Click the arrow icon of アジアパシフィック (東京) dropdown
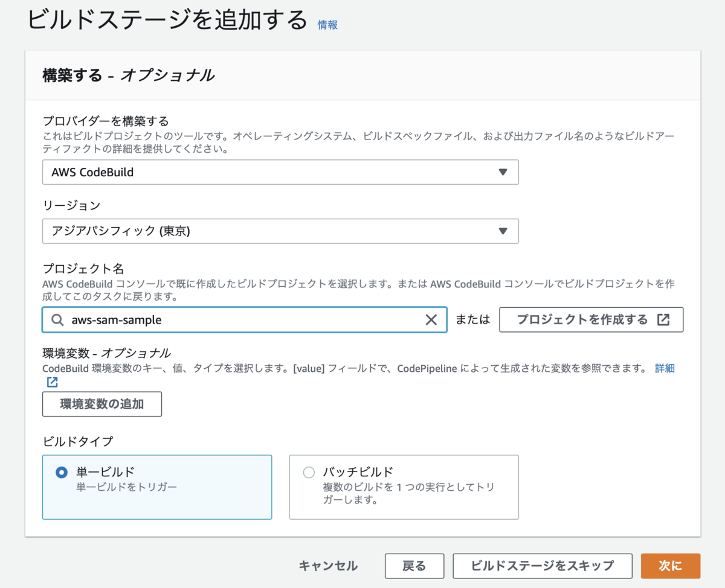725x588 pixels. coord(503,231)
